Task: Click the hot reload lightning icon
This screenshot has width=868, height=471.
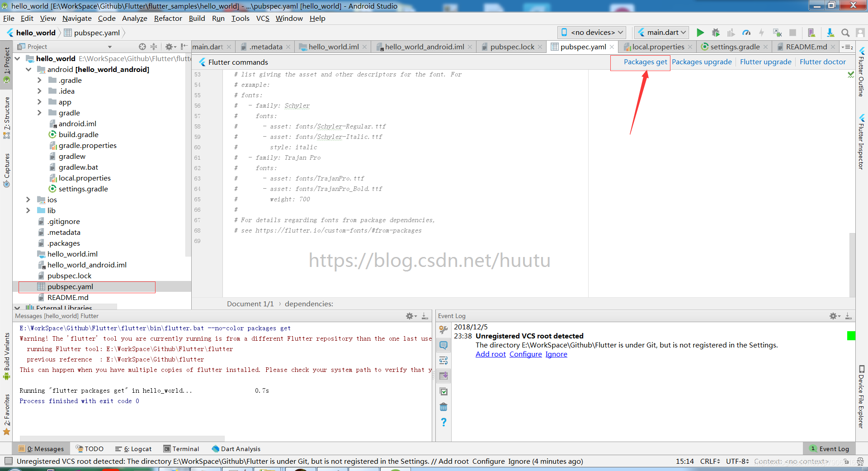Action: pos(761,33)
